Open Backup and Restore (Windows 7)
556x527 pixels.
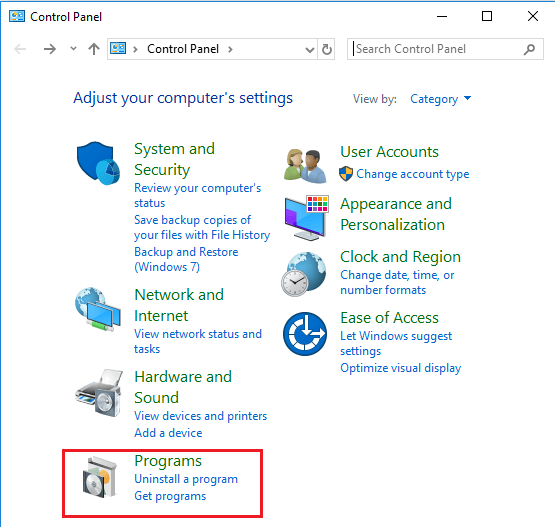(186, 259)
